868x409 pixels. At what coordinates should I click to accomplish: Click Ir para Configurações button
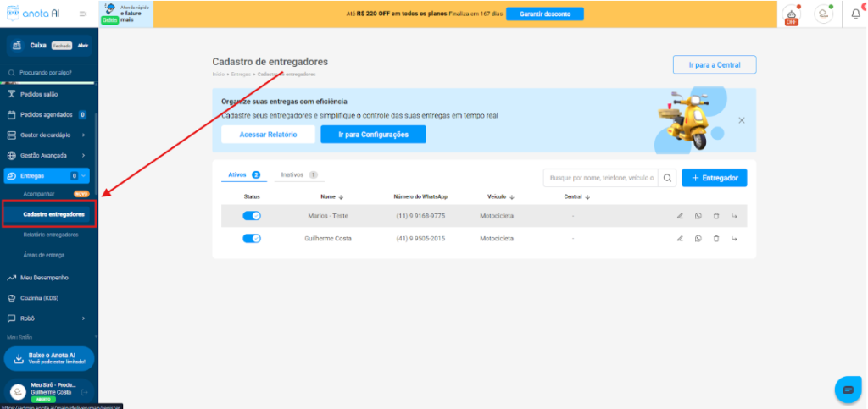373,135
